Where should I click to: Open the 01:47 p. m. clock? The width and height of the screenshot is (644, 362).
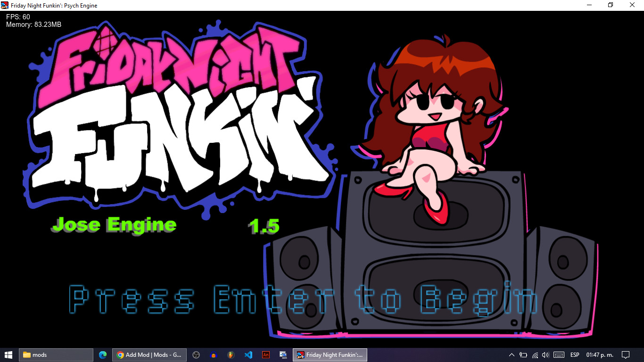(600, 355)
